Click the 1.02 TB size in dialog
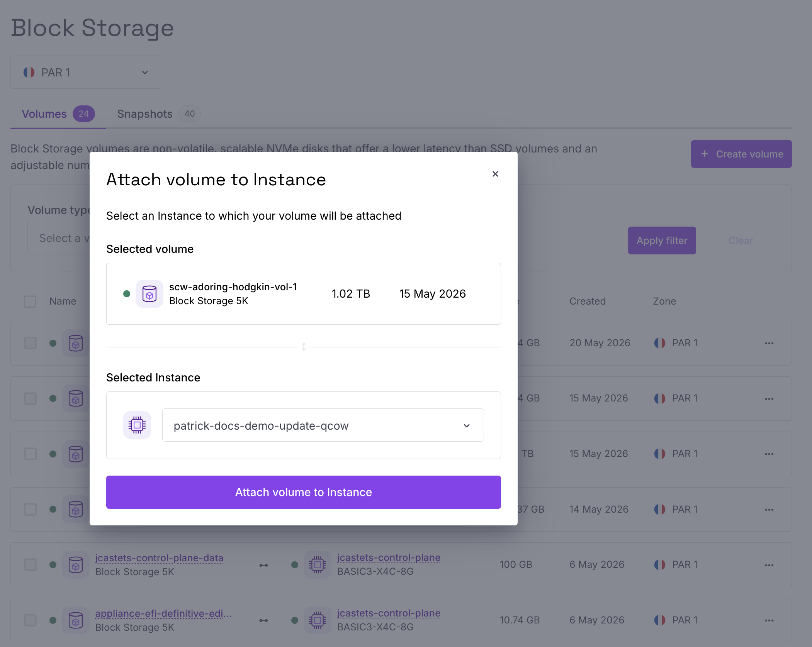This screenshot has height=647, width=812. pos(351,294)
